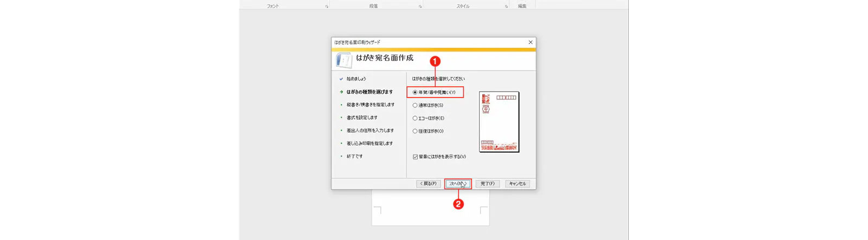
Task: Go to 差し込み印刷を指定します step
Action: coord(369,144)
